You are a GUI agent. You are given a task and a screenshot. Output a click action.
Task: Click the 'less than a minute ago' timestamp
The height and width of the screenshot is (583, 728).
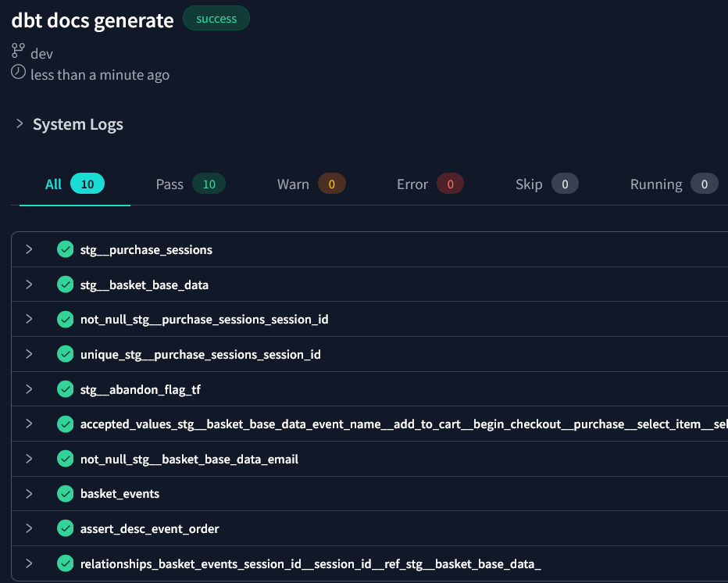100,75
